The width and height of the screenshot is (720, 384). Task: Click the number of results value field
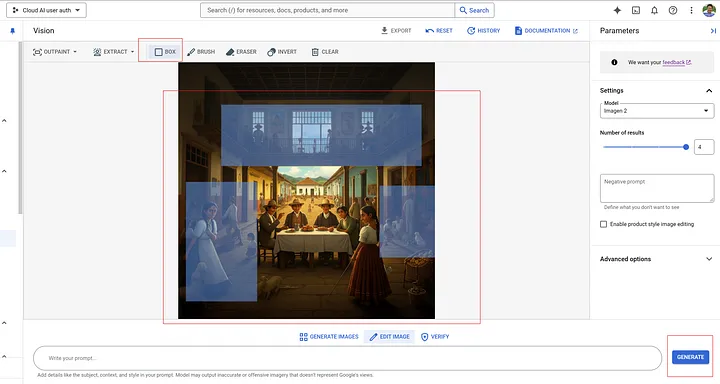point(703,147)
